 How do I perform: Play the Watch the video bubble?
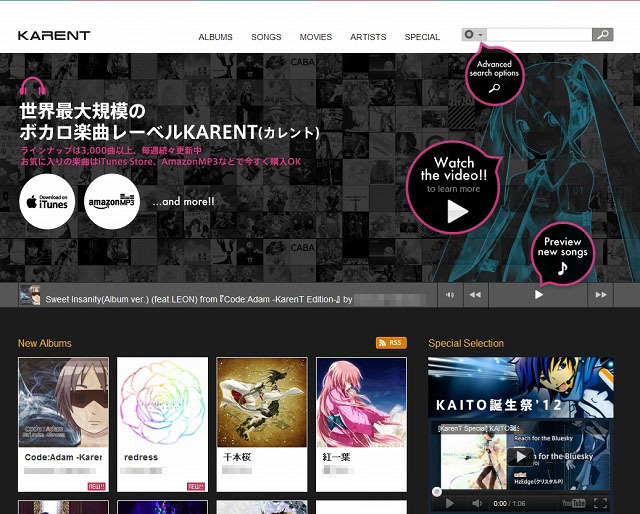point(454,188)
